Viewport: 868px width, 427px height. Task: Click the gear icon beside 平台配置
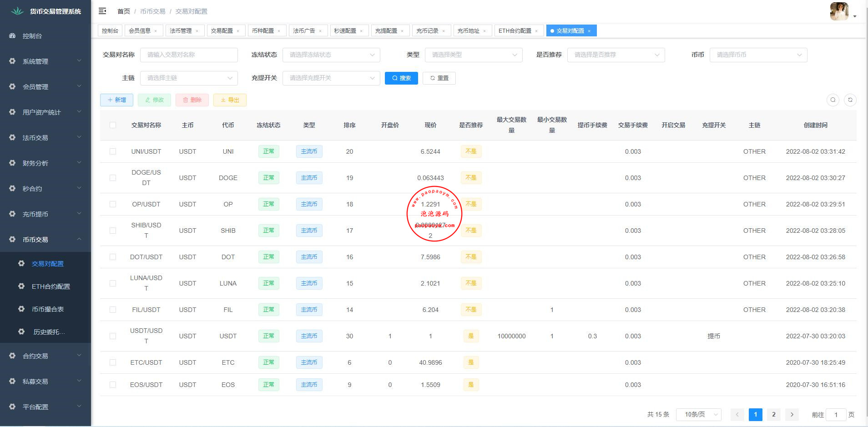pyautogui.click(x=12, y=407)
